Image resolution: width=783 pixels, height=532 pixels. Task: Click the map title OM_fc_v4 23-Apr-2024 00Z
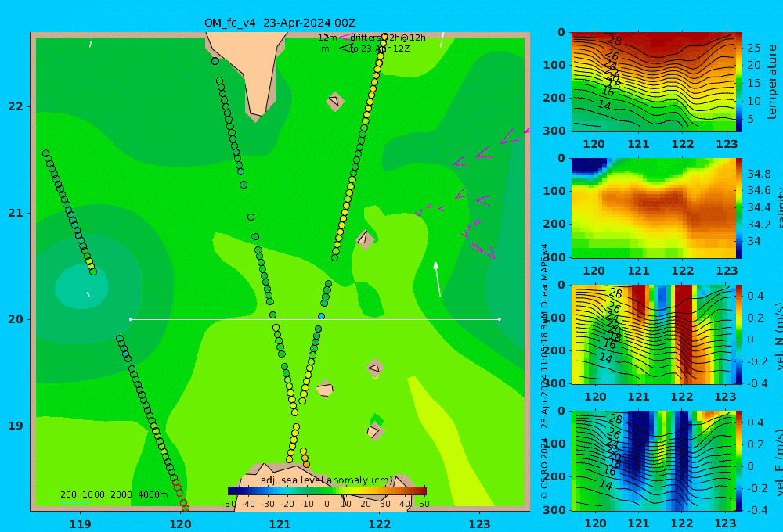pos(280,23)
